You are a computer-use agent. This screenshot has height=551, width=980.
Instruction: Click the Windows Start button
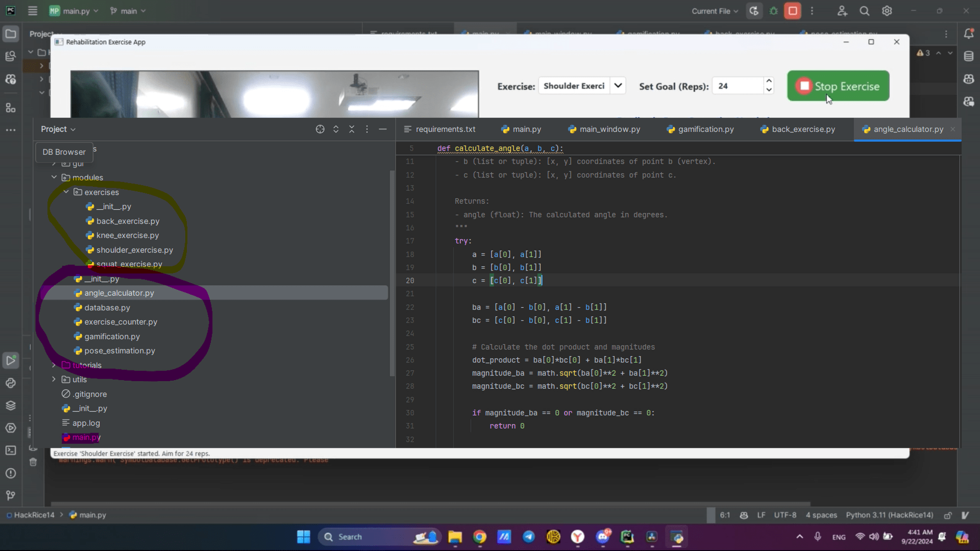[304, 537]
